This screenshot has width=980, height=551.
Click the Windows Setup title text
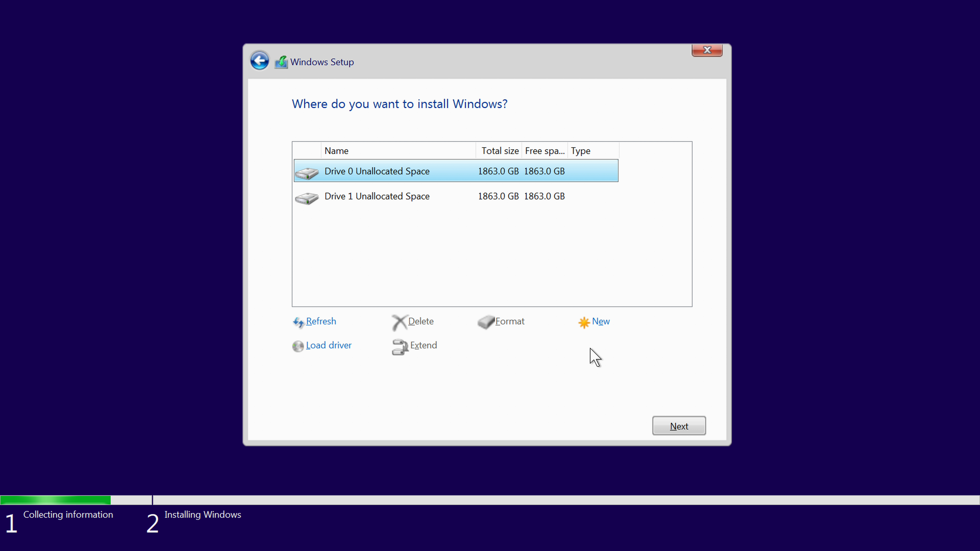pyautogui.click(x=322, y=62)
